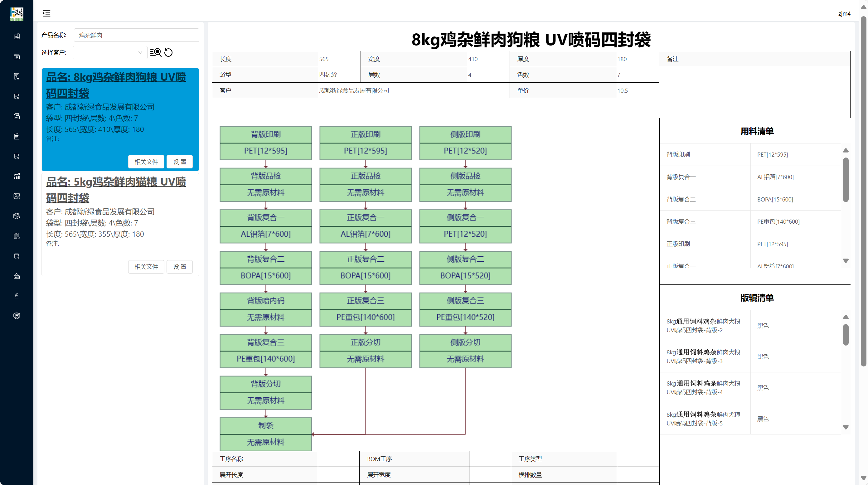Click the 版辊清单 scroll up arrow
This screenshot has height=485, width=868.
(846, 317)
